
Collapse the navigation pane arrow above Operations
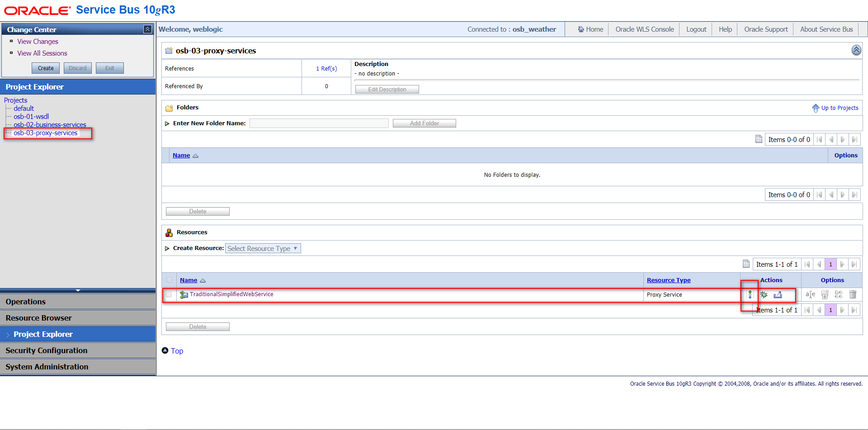click(78, 290)
